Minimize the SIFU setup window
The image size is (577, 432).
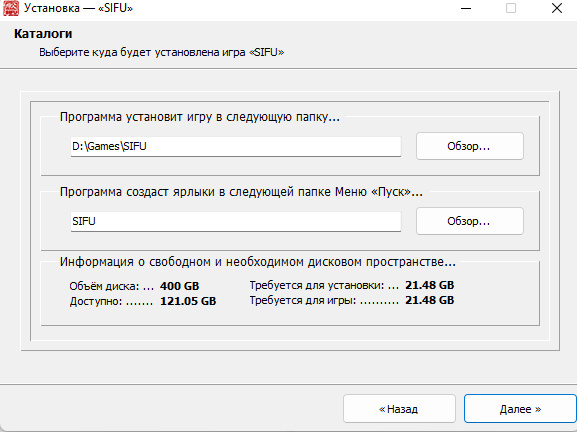(466, 8)
